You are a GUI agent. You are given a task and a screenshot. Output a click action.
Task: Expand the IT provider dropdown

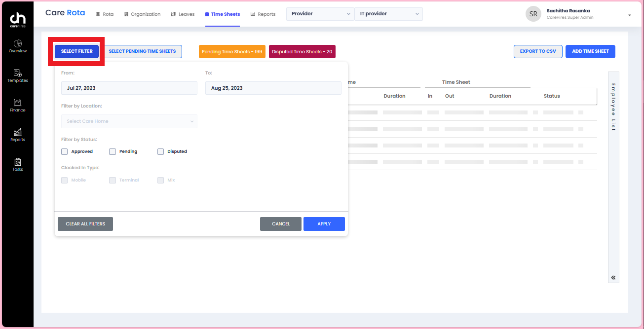click(x=388, y=14)
